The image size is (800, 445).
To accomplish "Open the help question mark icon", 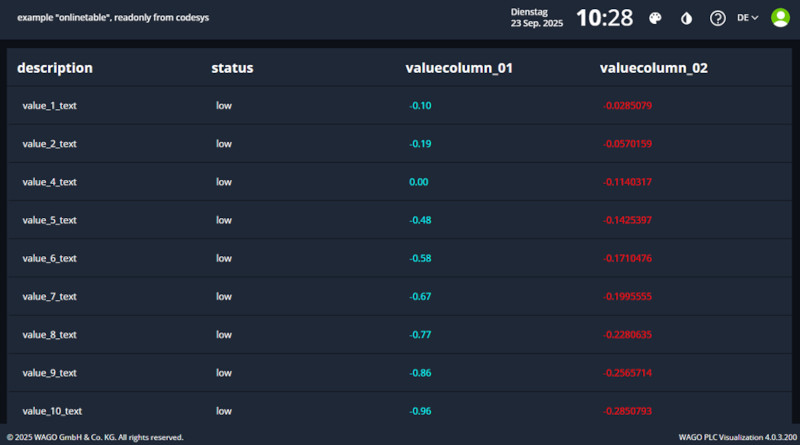I will [x=717, y=18].
